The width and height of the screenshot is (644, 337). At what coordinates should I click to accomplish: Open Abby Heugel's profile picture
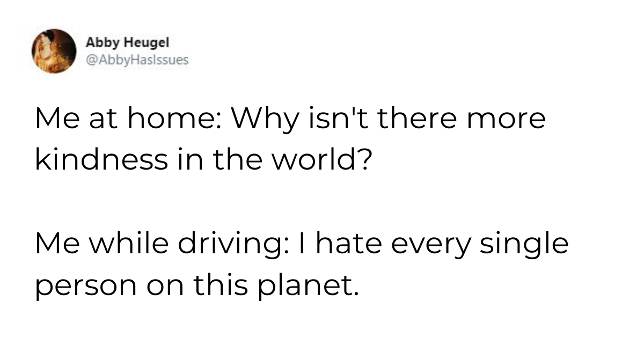click(x=54, y=51)
